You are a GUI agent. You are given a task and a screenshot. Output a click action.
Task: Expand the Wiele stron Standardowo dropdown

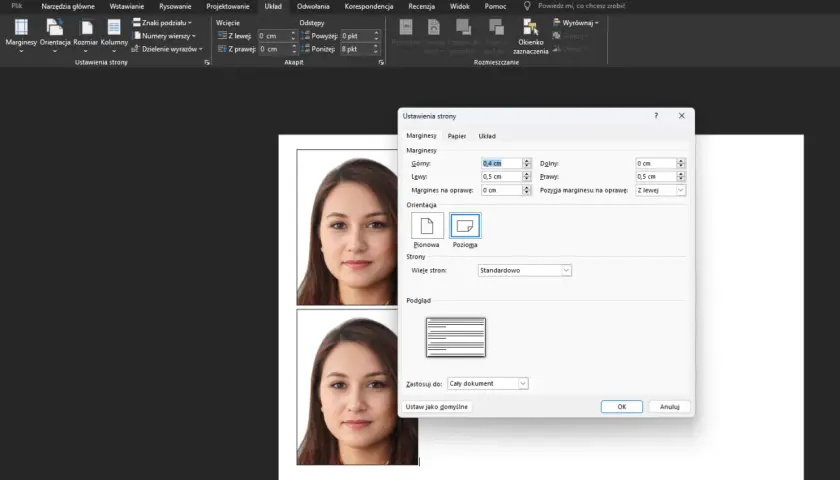coord(524,271)
